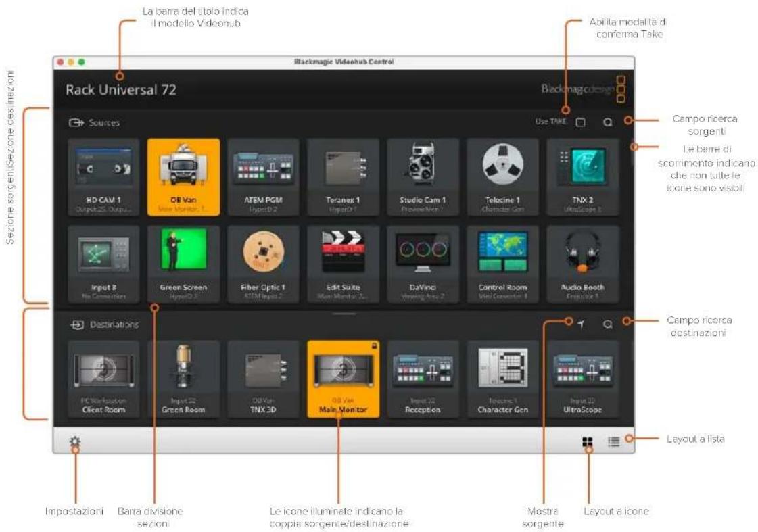Image resolution: width=758 pixels, height=532 pixels.
Task: Choose the ATEM PGM source
Action: tap(263, 177)
